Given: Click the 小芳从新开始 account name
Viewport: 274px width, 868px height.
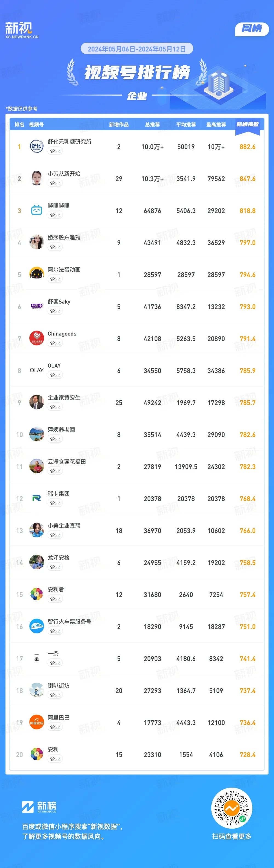Looking at the screenshot, I should [64, 174].
